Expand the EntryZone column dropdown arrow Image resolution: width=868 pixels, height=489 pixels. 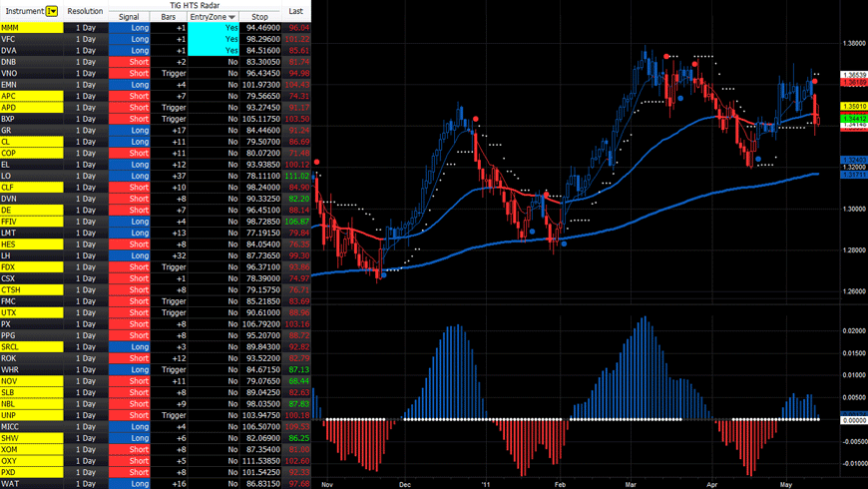point(231,17)
